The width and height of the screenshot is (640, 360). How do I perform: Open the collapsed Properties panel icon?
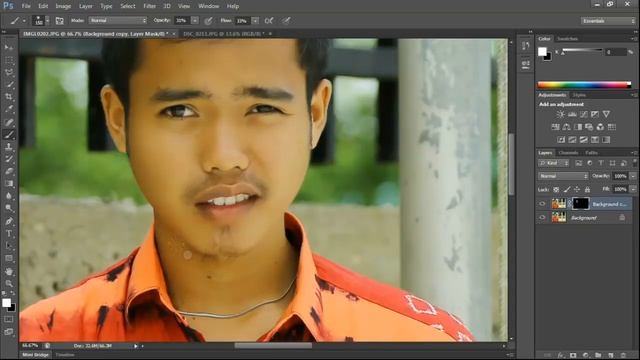point(526,64)
